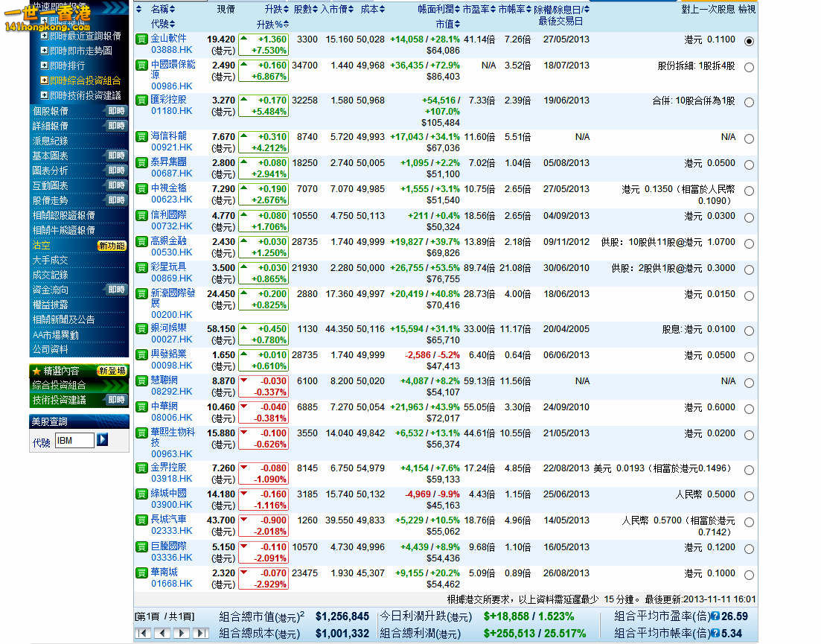This screenshot has width=821, height=644.
Task: Click the buy icon for 中視金橋
Action: click(x=141, y=189)
